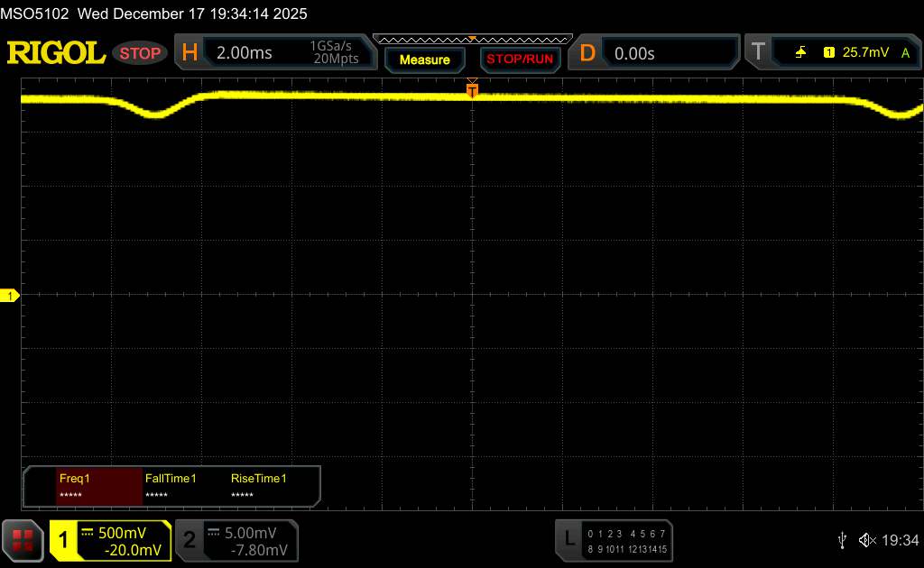This screenshot has width=924, height=568.
Task: Click the trigger source channel 1 badge
Action: (x=828, y=53)
